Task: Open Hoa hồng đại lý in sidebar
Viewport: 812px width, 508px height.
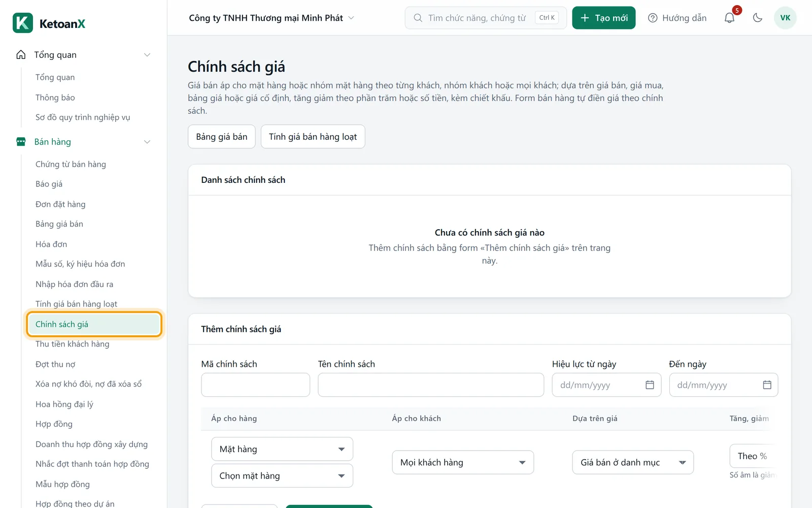Action: (x=64, y=404)
